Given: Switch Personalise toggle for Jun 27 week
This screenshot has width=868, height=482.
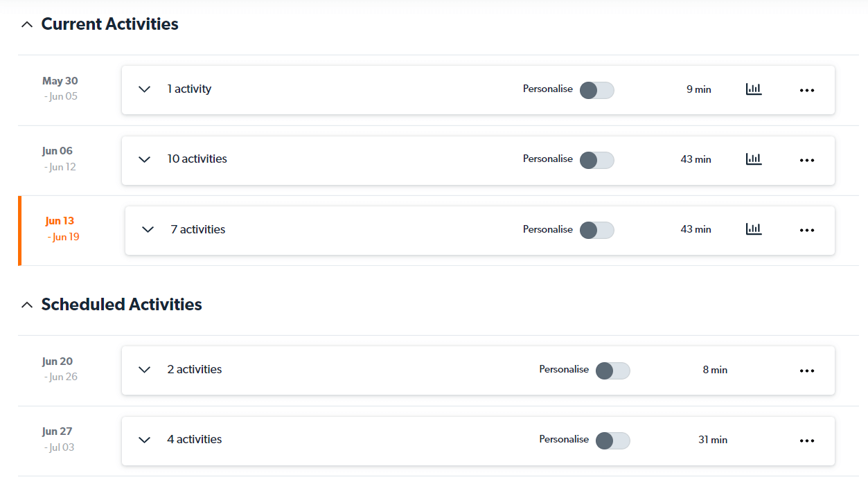Looking at the screenshot, I should [x=612, y=440].
